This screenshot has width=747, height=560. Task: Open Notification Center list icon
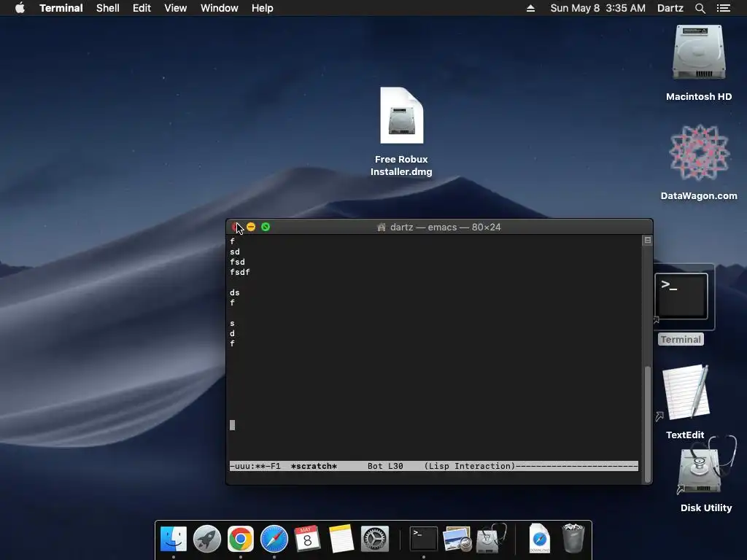coord(723,8)
